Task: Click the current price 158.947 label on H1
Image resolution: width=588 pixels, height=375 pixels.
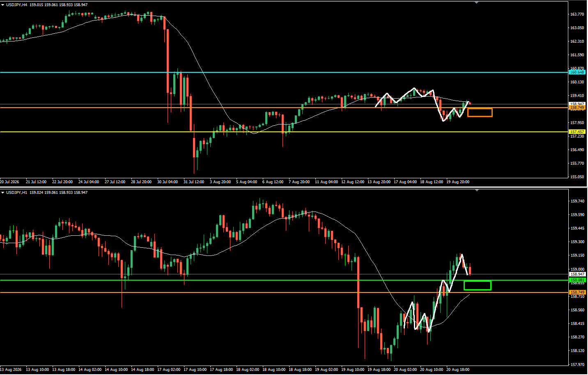Action: [577, 274]
